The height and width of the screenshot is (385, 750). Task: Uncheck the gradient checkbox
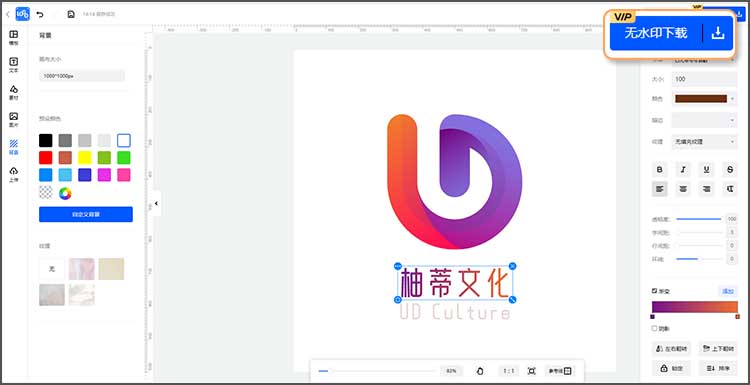coord(654,291)
